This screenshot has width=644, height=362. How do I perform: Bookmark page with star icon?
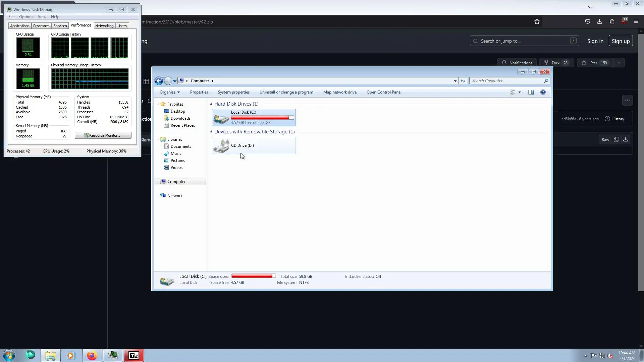click(537, 22)
